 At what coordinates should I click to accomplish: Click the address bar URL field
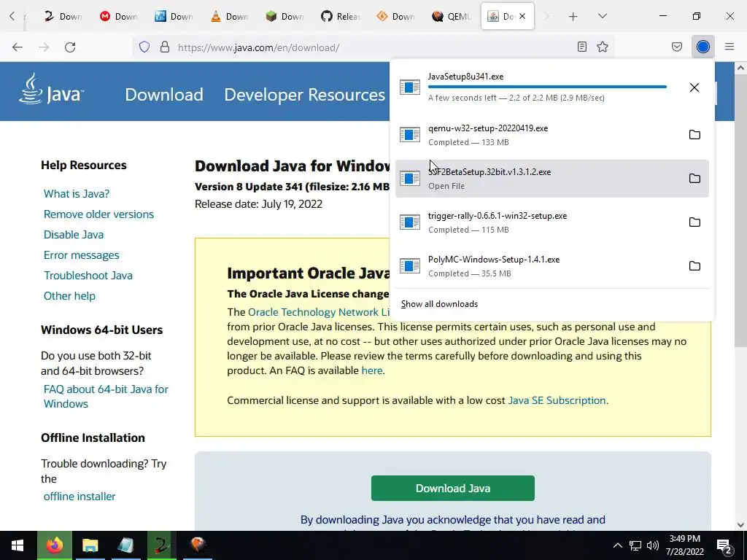tap(374, 47)
